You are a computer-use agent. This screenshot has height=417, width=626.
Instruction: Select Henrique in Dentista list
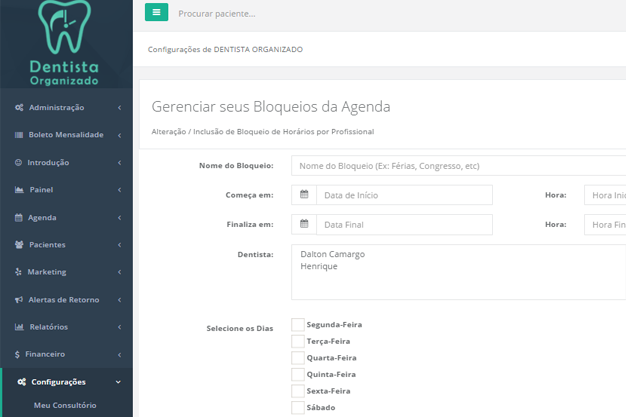(319, 266)
